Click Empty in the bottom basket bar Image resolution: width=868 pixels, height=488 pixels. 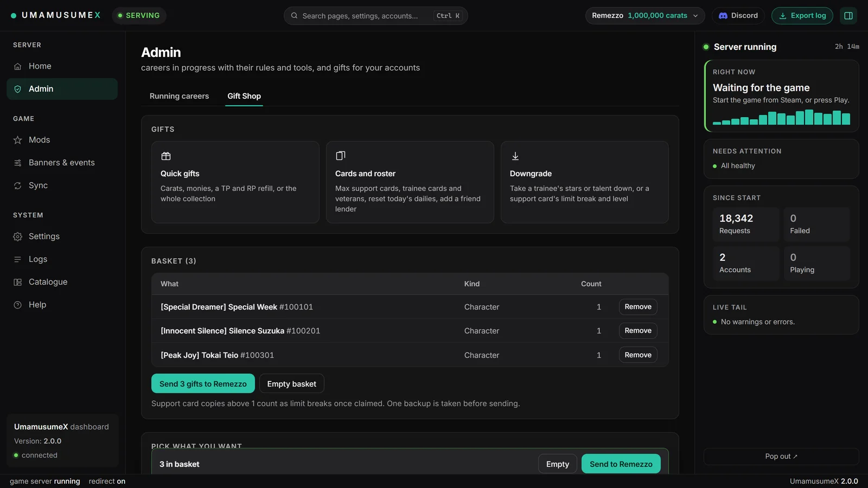coord(558,464)
